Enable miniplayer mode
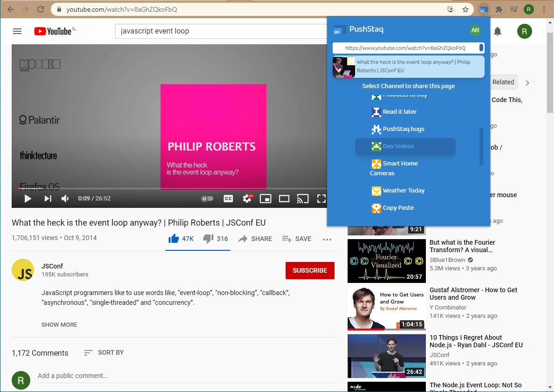 pyautogui.click(x=265, y=199)
